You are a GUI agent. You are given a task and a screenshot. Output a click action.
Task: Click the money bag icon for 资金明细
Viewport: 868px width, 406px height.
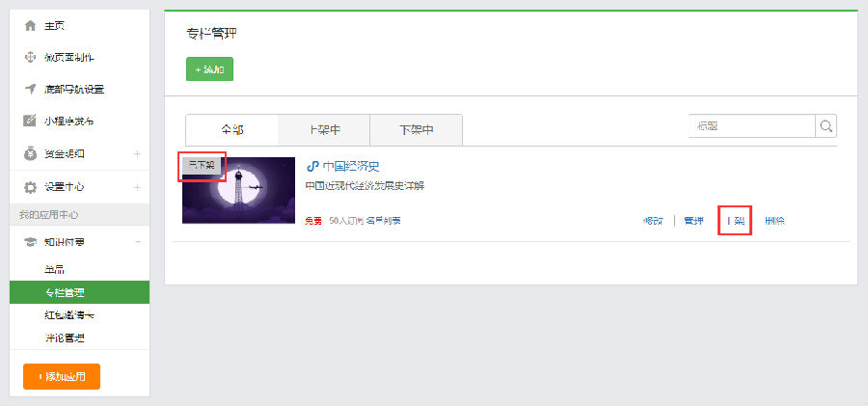31,154
